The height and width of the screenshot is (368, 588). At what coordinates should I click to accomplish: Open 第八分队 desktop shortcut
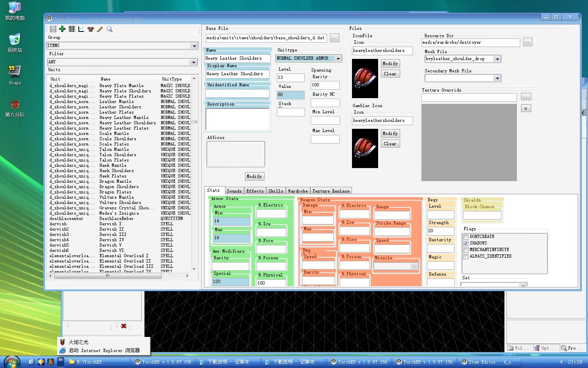click(15, 108)
